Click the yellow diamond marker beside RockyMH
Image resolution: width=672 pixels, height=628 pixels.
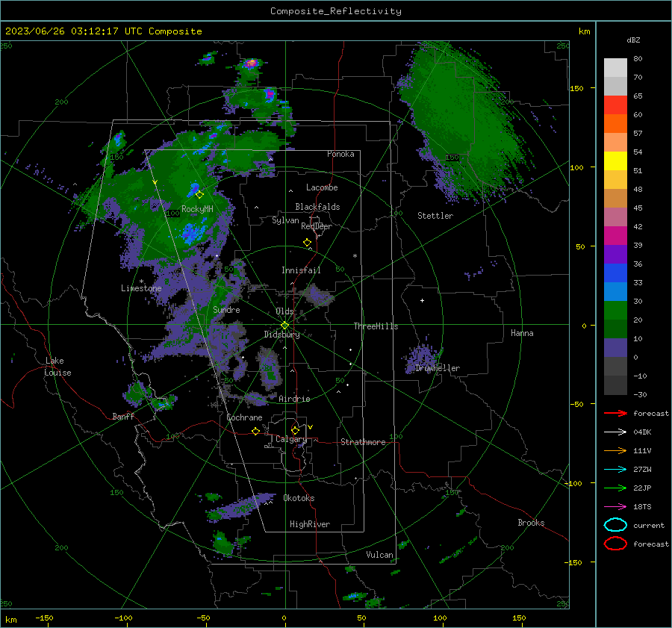click(199, 195)
